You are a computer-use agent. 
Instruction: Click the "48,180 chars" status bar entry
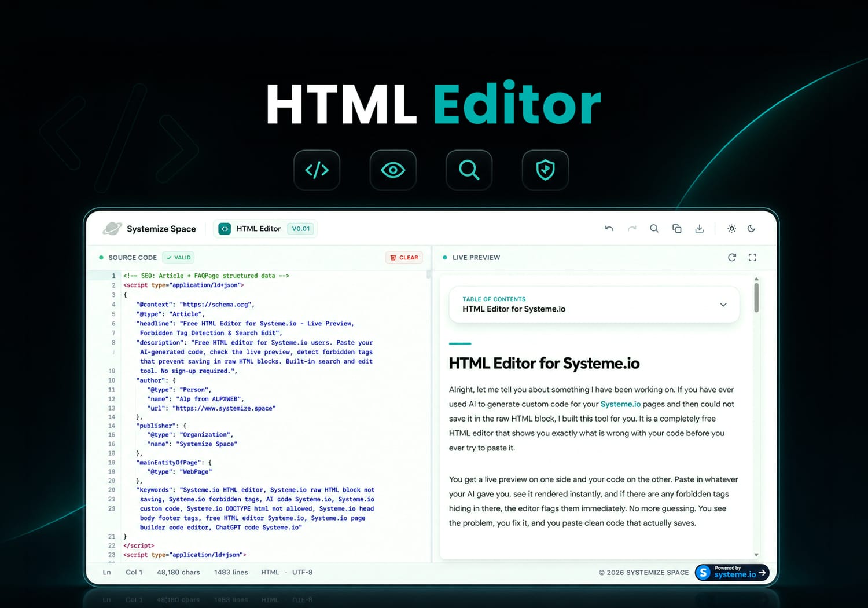click(178, 572)
